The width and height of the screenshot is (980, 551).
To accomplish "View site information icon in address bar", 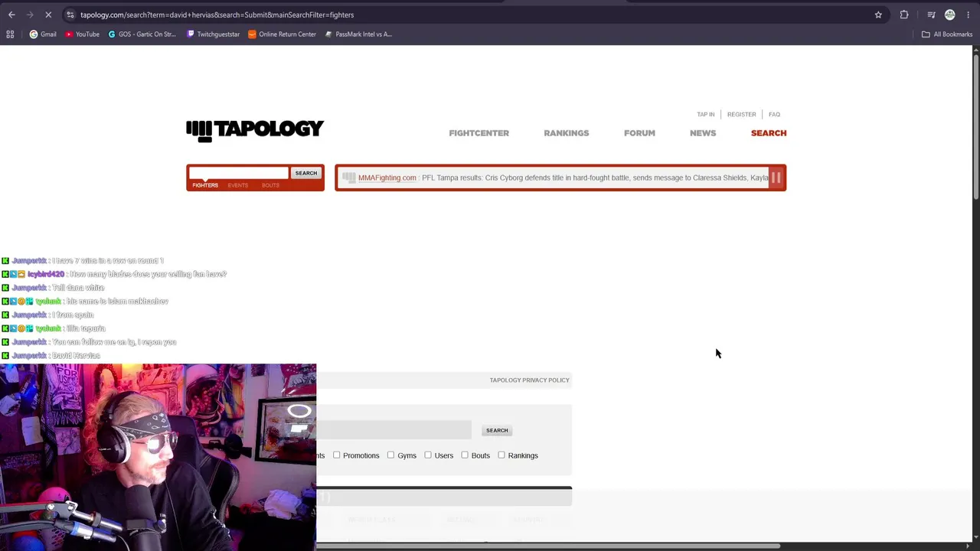I will [70, 15].
